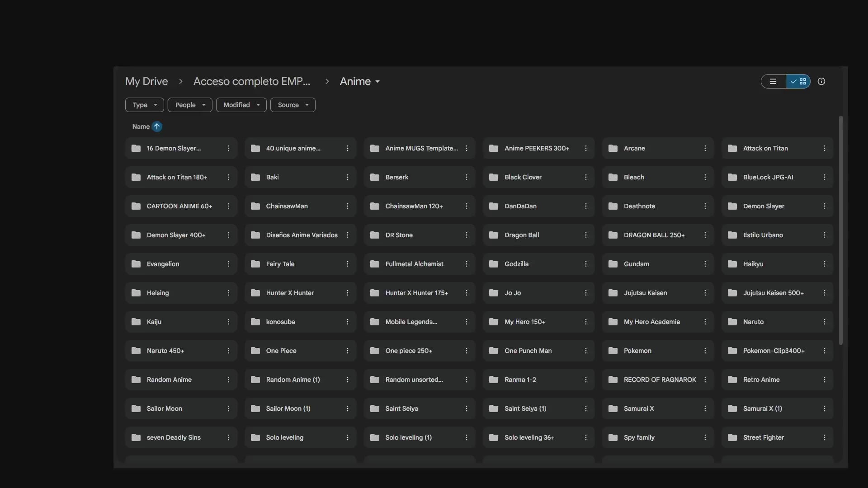Select the One piece 250+ folder

[x=420, y=351]
